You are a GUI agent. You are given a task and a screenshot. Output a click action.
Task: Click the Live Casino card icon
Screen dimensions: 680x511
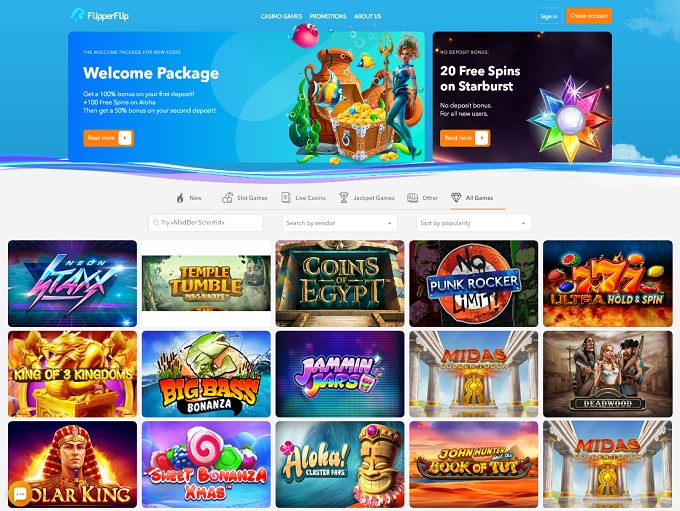[286, 198]
